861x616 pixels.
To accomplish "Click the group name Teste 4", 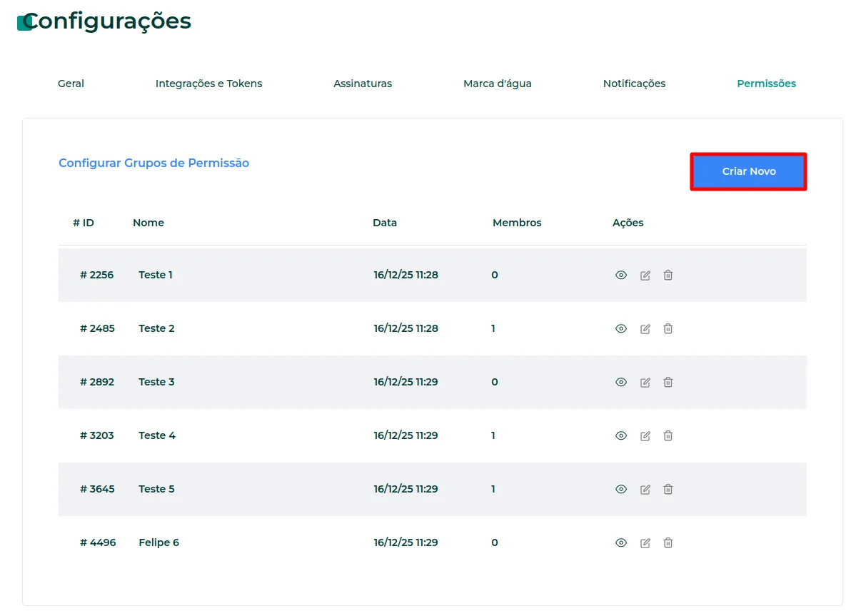I will point(157,435).
